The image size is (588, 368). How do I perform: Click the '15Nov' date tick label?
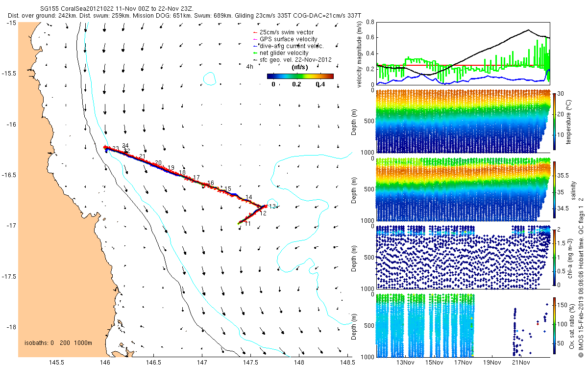point(435,363)
